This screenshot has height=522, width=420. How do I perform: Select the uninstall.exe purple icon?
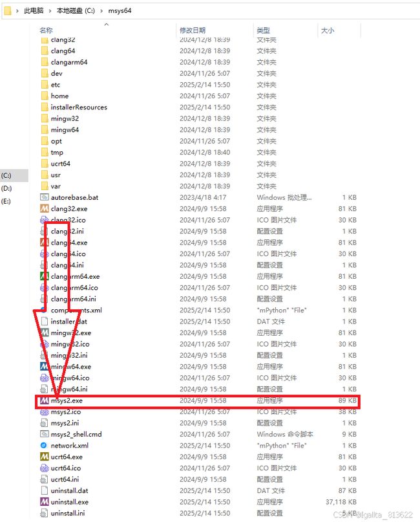(x=44, y=502)
